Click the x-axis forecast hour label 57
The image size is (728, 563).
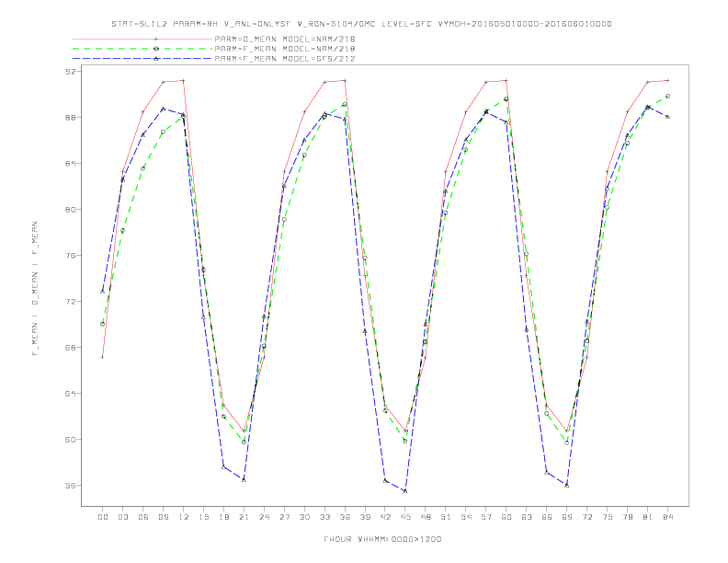(x=486, y=517)
